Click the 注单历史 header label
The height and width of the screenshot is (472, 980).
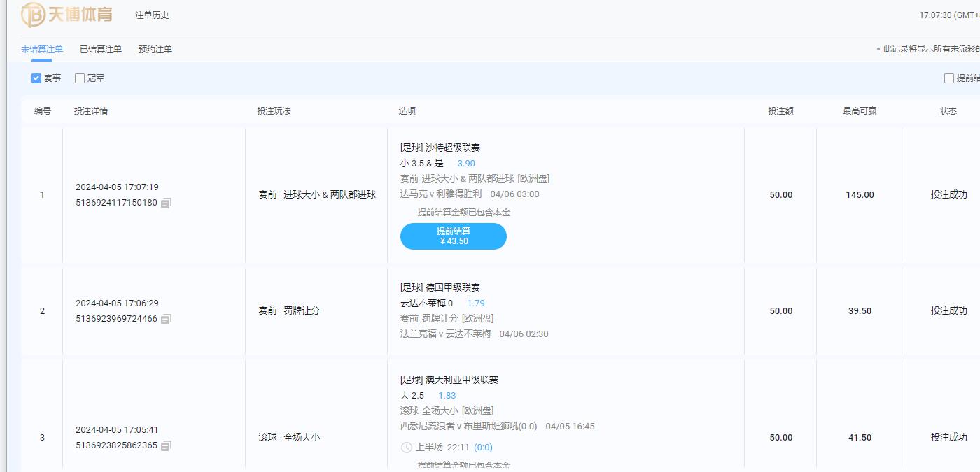point(152,15)
